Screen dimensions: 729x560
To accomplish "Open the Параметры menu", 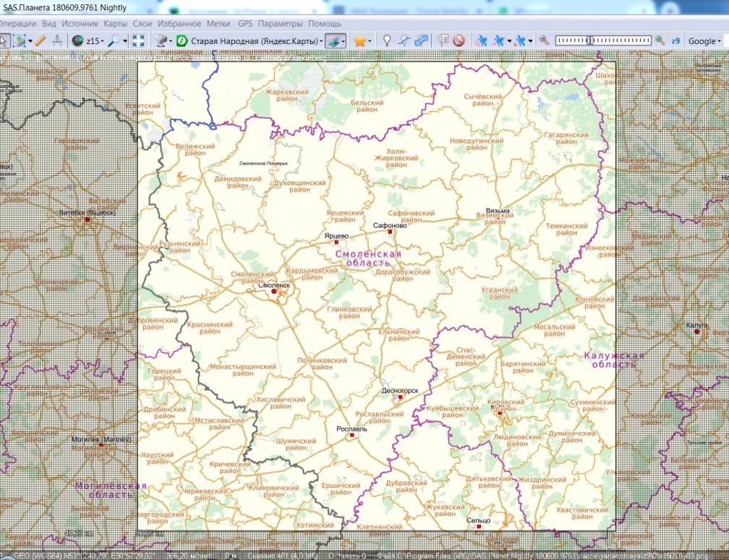I will (x=278, y=24).
